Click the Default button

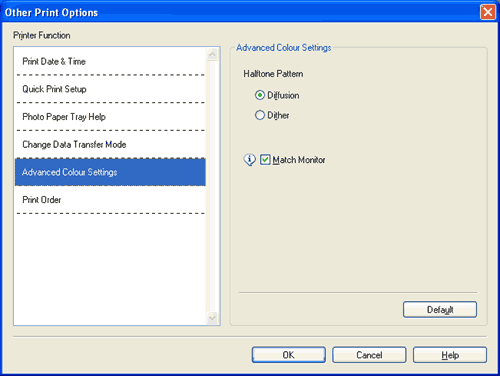coord(440,310)
